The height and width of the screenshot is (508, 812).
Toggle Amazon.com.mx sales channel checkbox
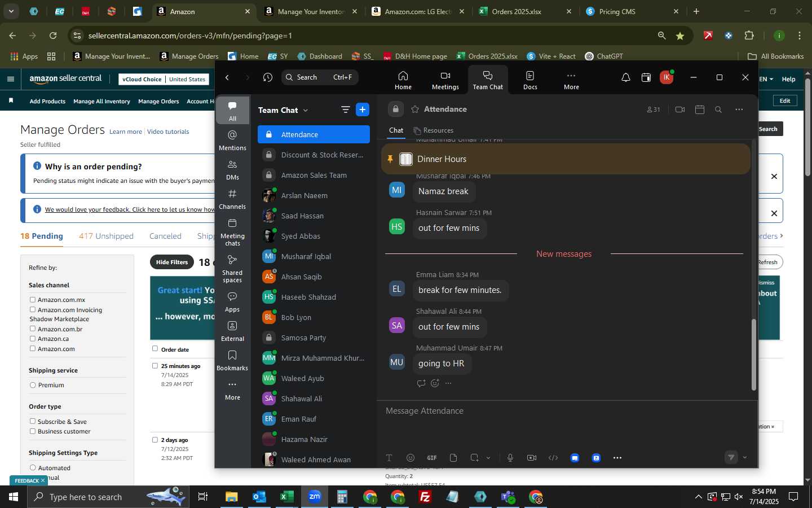click(33, 300)
